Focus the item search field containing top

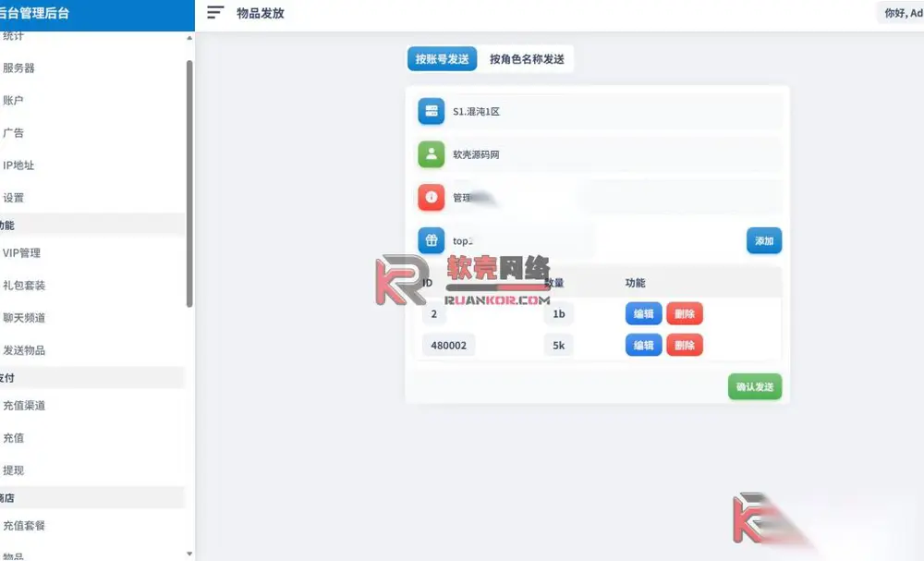[594, 240]
